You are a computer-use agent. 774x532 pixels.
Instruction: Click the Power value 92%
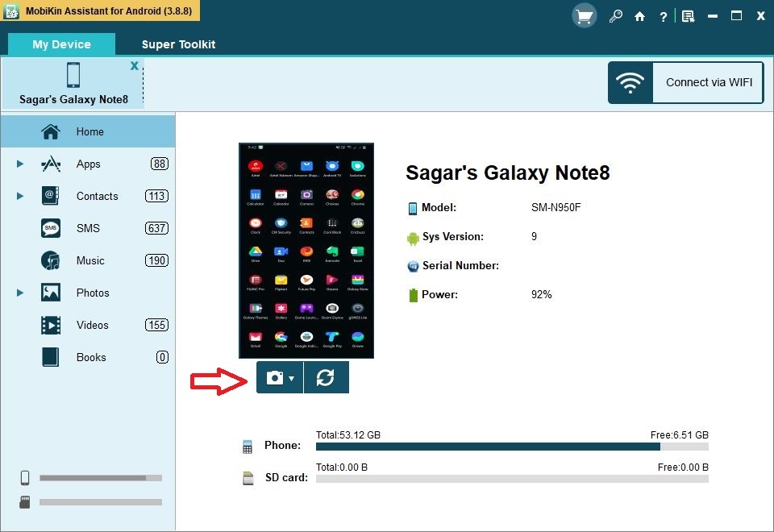(542, 295)
